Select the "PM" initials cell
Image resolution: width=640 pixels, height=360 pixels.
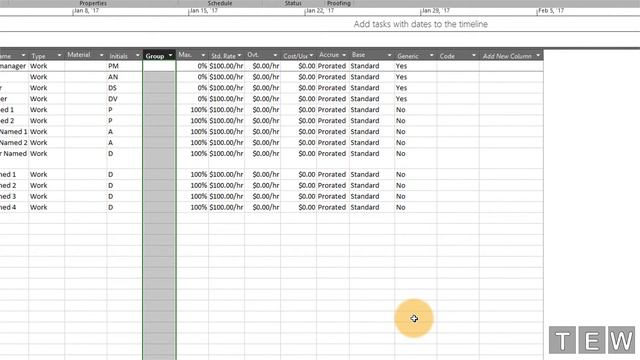click(124, 66)
